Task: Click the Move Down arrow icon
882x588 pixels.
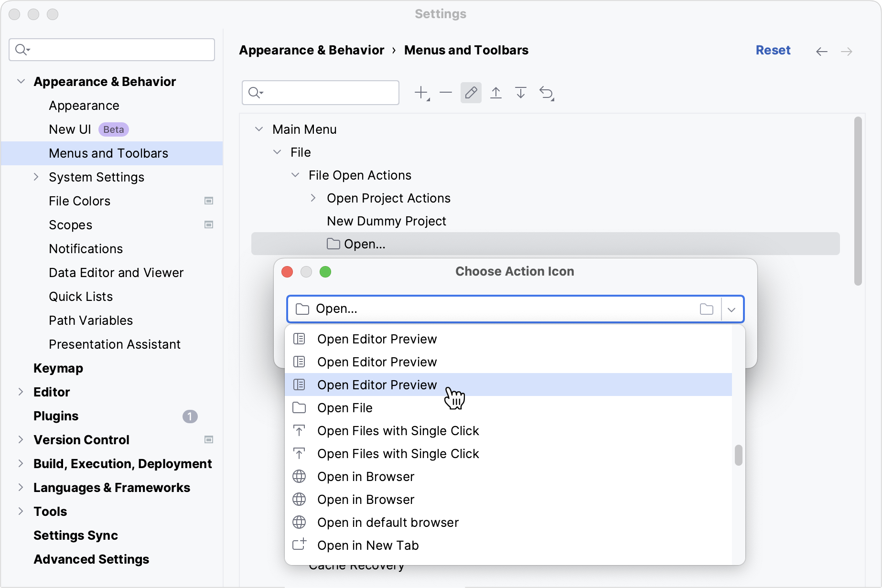Action: click(521, 93)
